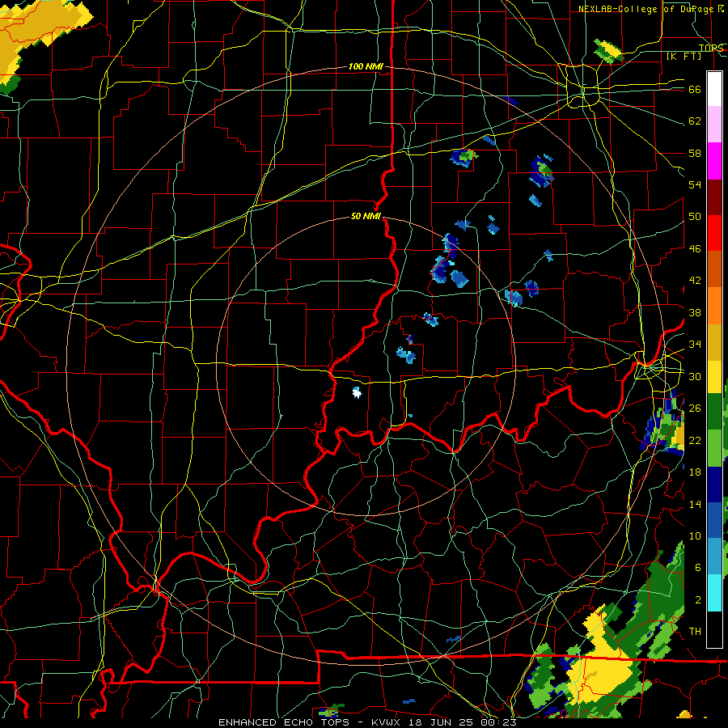Click the 54 legend value
The image size is (728, 728).
click(695, 184)
